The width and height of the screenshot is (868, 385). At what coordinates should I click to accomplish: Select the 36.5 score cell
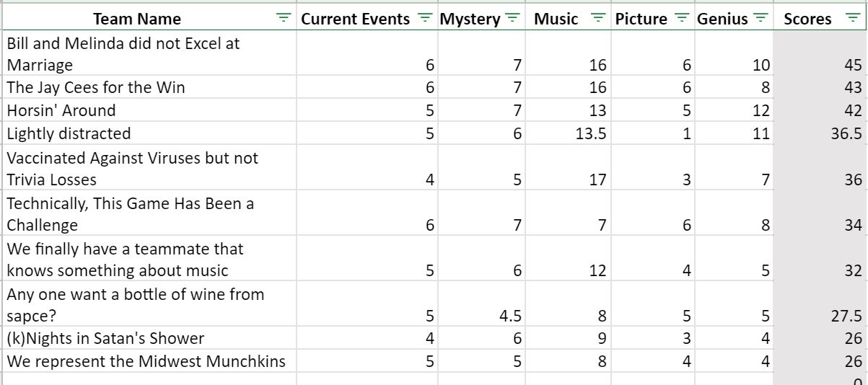(820, 134)
